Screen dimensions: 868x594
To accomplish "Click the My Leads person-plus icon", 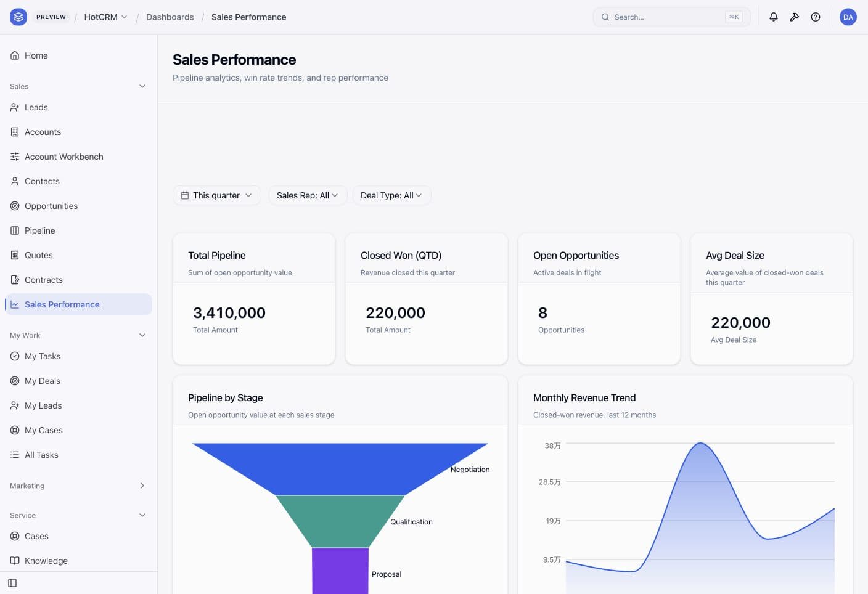I will (15, 405).
